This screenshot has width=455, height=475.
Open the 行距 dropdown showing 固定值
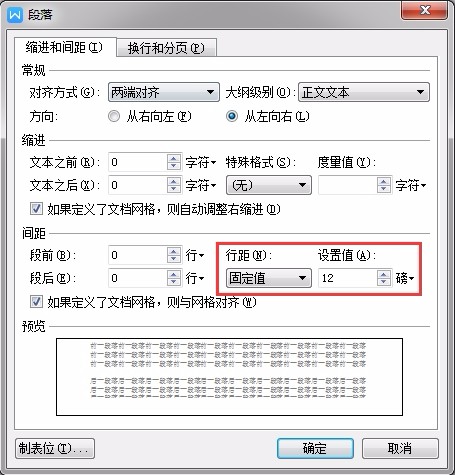click(269, 278)
